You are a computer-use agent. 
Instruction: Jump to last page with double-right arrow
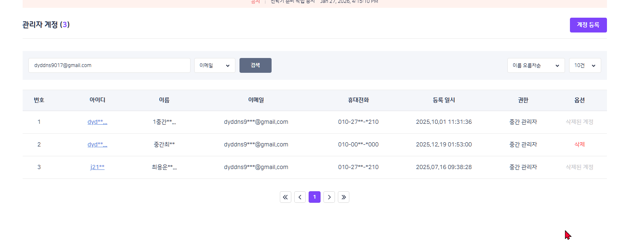point(343,197)
